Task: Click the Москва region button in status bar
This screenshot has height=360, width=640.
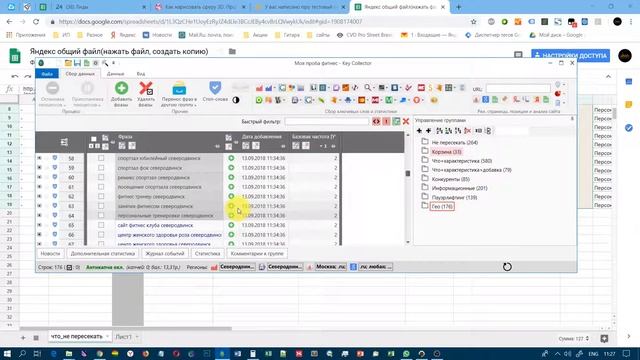Action: tap(331, 267)
